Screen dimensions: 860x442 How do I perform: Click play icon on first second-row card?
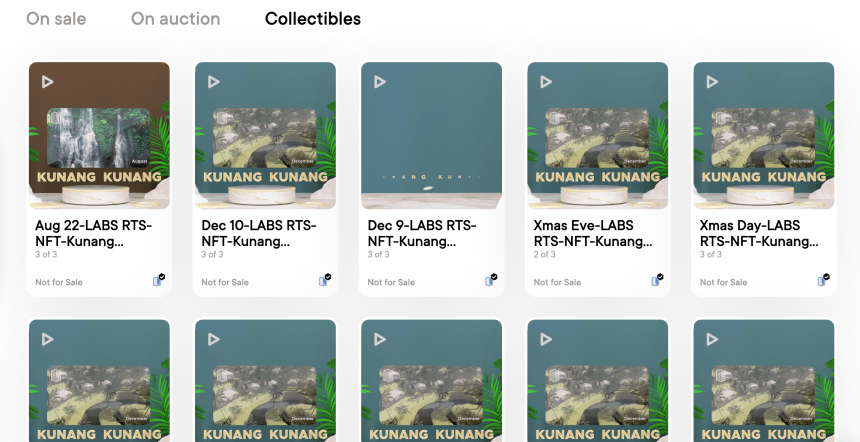pyautogui.click(x=48, y=340)
